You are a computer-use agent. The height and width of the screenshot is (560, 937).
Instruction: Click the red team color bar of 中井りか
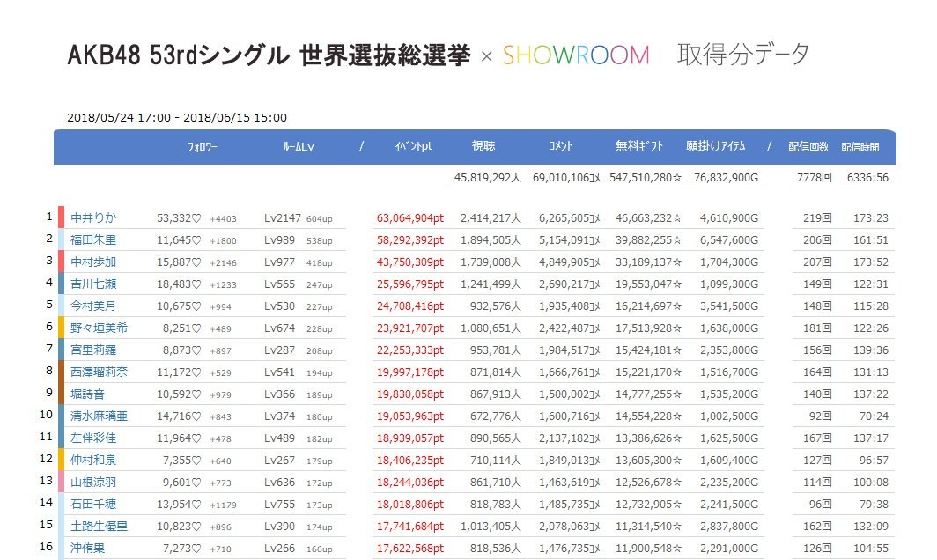(x=61, y=217)
